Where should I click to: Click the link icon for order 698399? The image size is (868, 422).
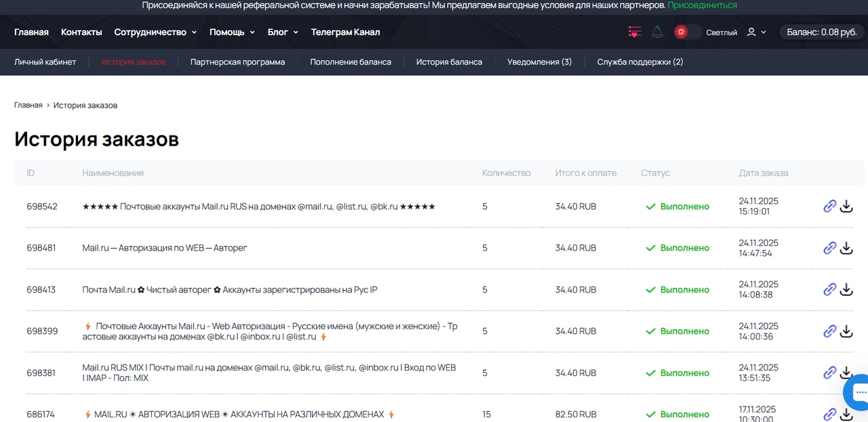coord(829,331)
